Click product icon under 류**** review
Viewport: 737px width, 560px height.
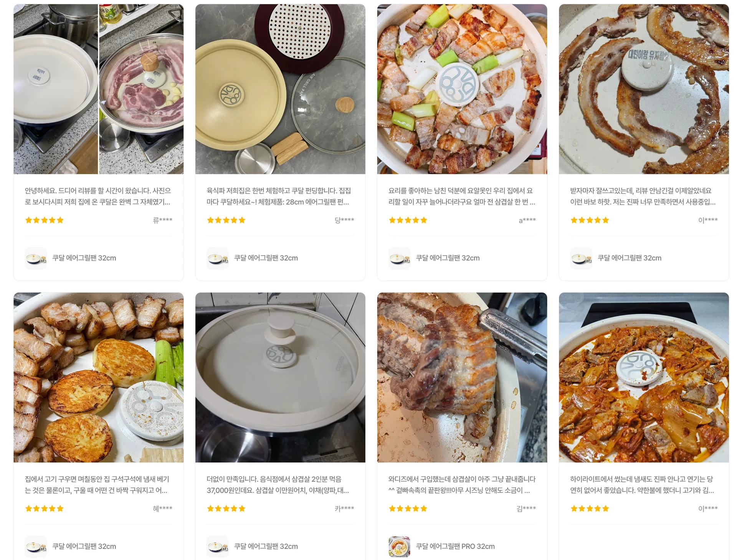pos(36,258)
